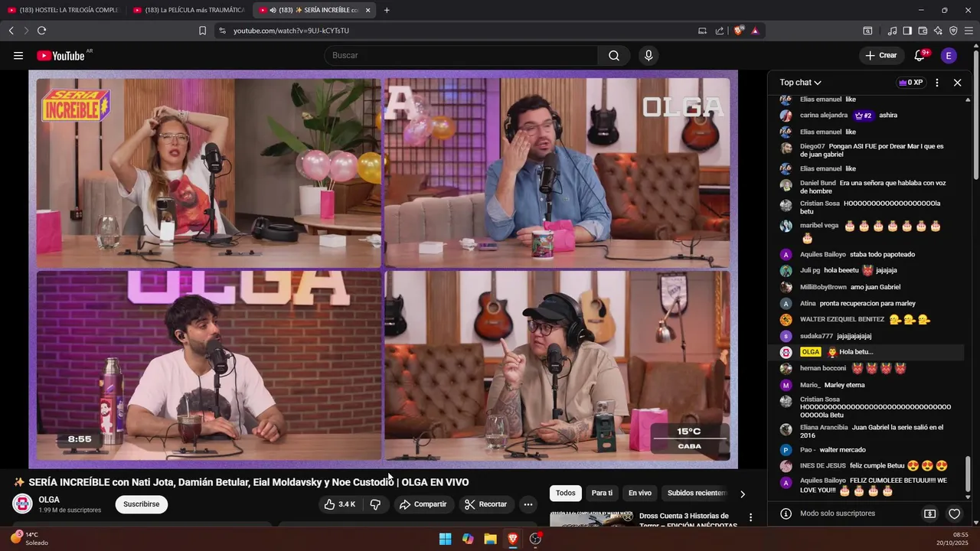Viewport: 980px width, 551px height.
Task: Select the Todos chip
Action: pos(566,493)
